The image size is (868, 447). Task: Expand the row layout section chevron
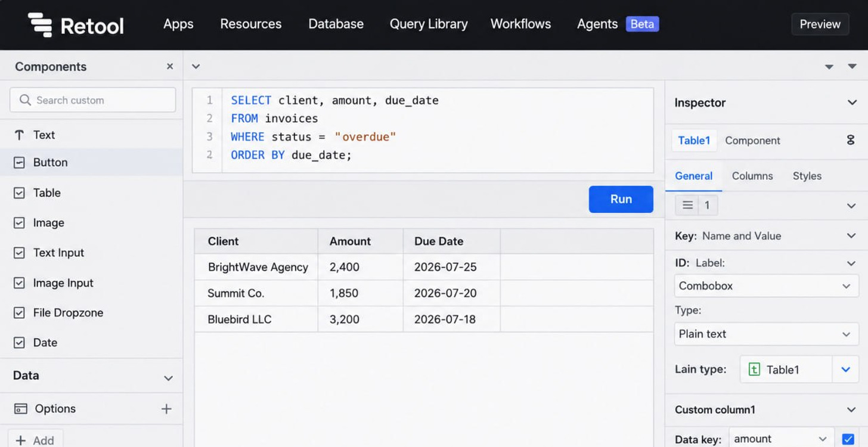click(x=851, y=206)
